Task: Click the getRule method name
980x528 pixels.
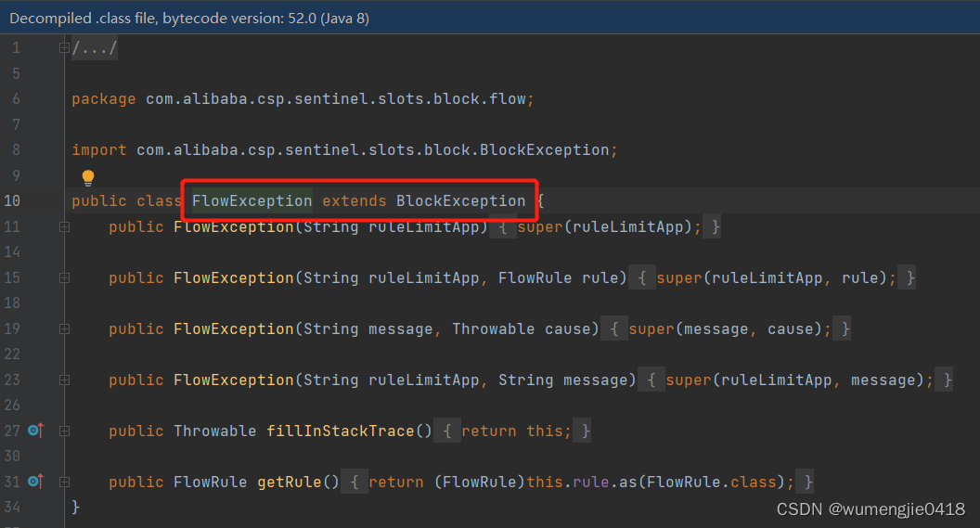Action: pos(290,482)
